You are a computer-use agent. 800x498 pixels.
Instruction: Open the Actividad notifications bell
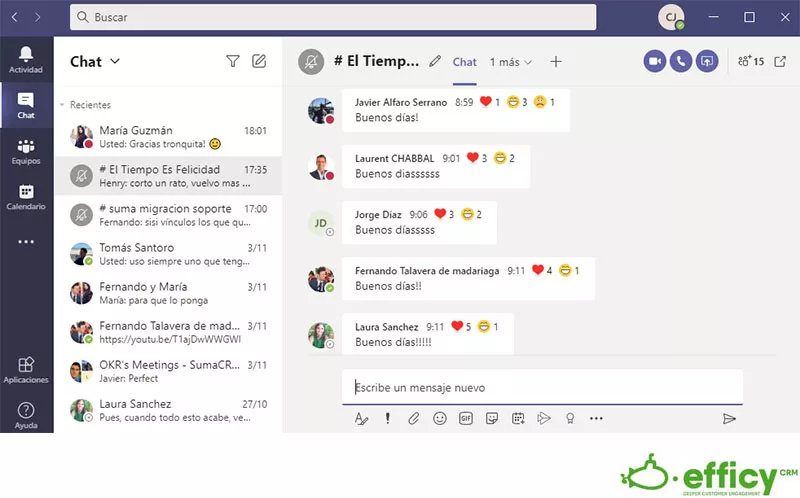point(26,59)
